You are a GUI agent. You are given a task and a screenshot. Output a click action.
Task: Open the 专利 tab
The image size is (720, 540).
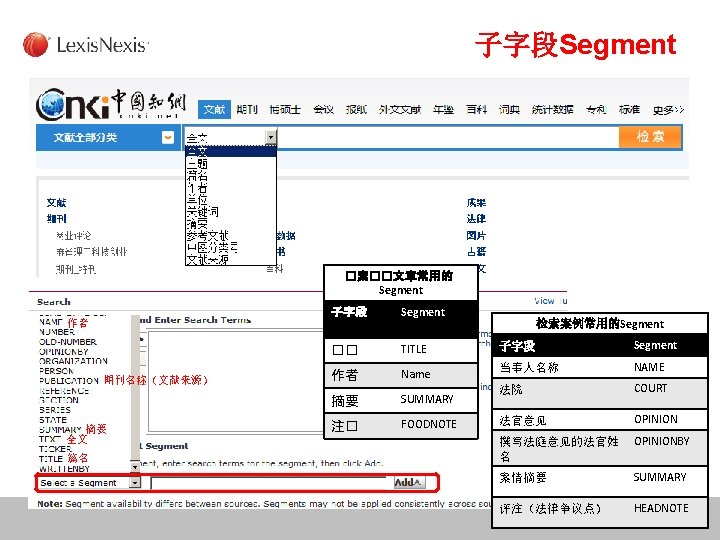(596, 109)
